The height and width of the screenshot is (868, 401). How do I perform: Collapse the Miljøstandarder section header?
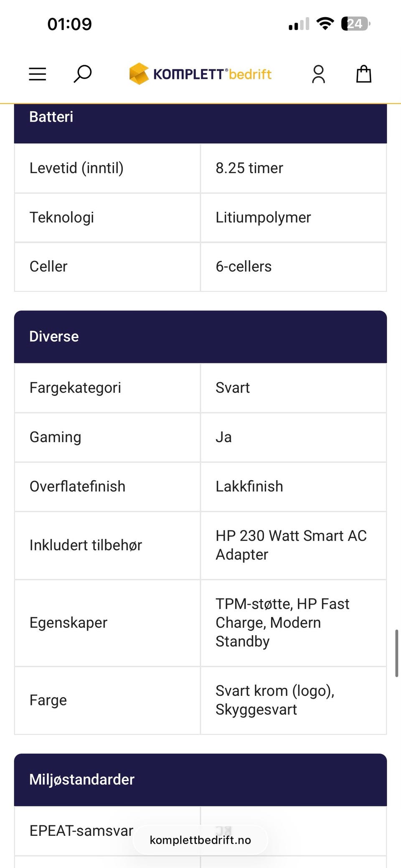200,779
